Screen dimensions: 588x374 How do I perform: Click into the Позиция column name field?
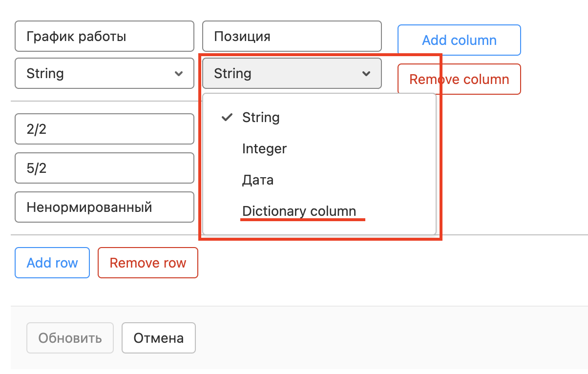[x=292, y=36]
